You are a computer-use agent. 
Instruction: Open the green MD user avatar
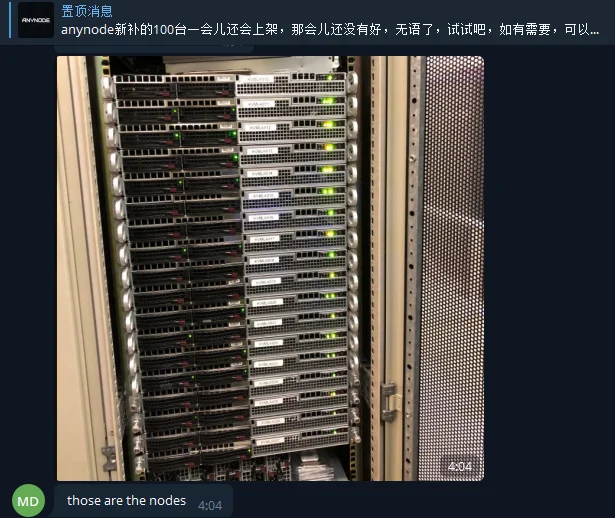[x=28, y=501]
